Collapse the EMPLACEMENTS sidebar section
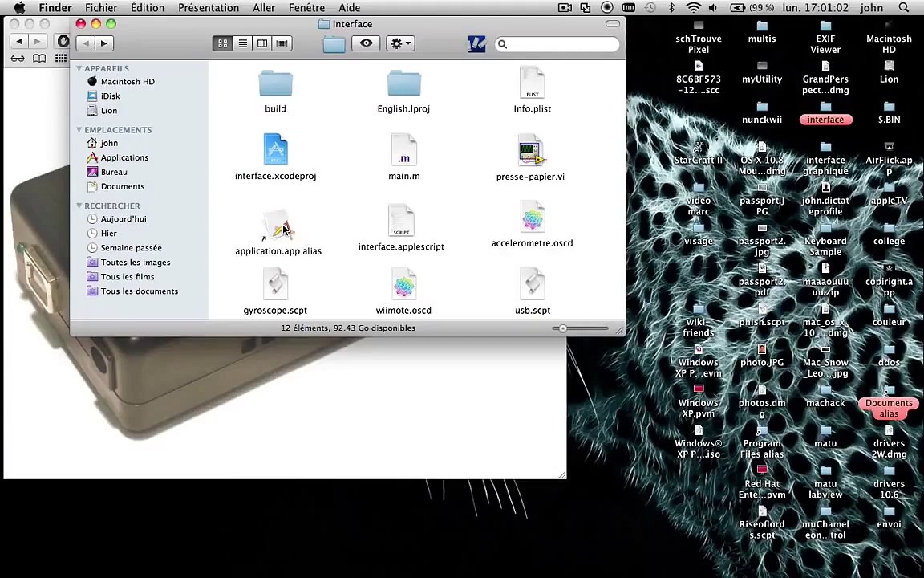 pos(79,130)
